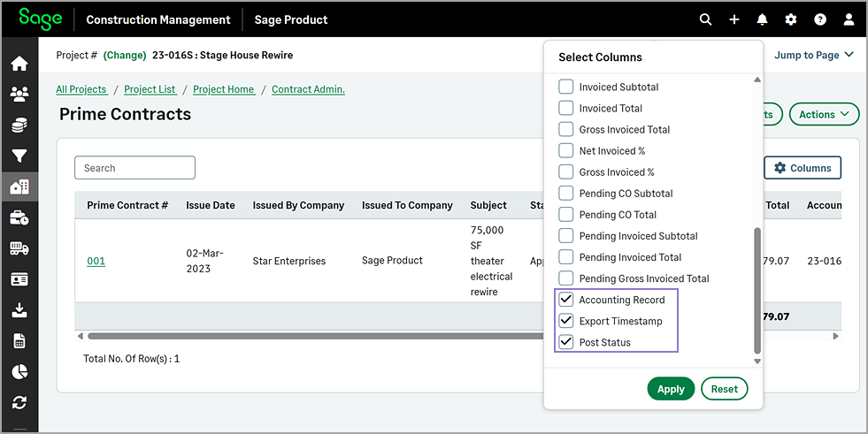This screenshot has width=868, height=434.
Task: Open the ID card sidebar icon
Action: pos(19,279)
